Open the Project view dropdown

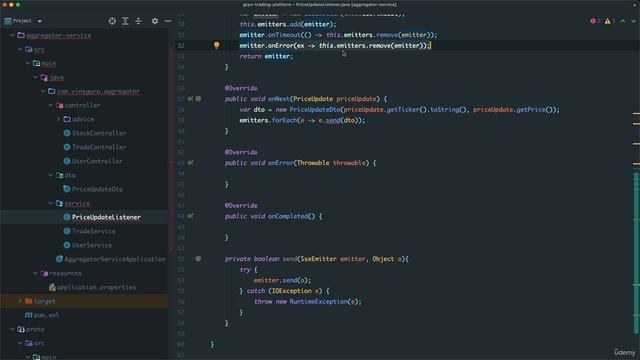(40, 21)
